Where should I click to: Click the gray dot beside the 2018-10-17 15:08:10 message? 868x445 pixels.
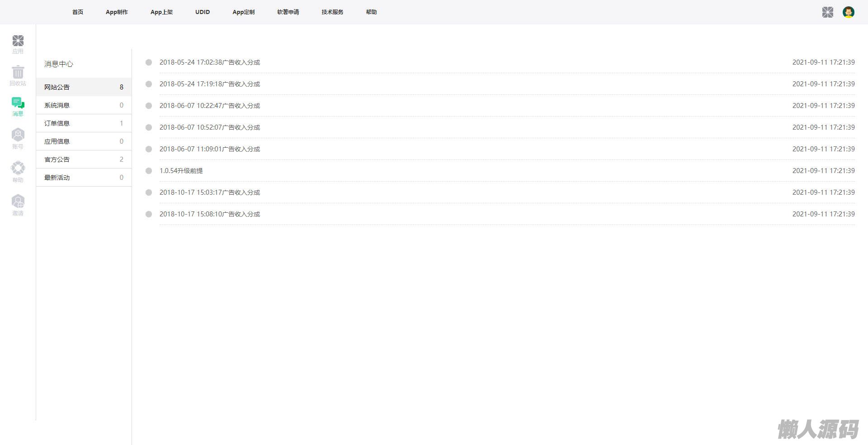pos(148,214)
